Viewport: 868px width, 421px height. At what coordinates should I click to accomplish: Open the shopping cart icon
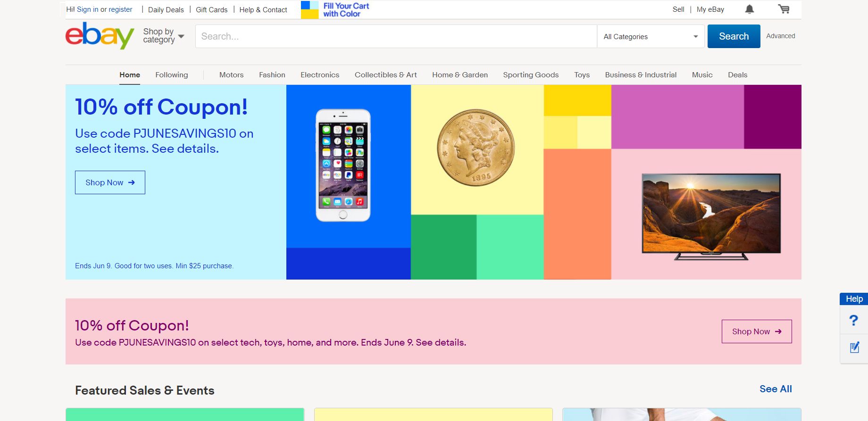point(784,9)
